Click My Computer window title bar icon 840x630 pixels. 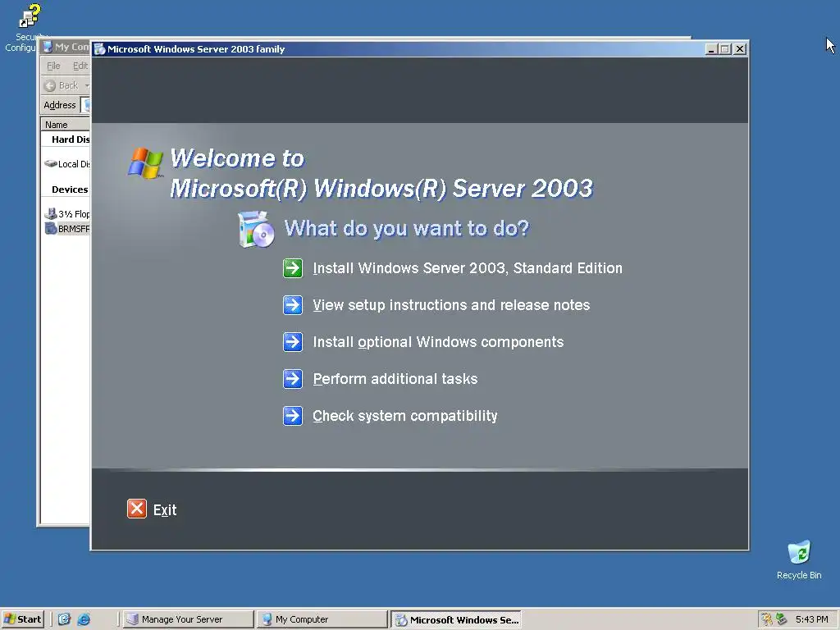tap(48, 47)
